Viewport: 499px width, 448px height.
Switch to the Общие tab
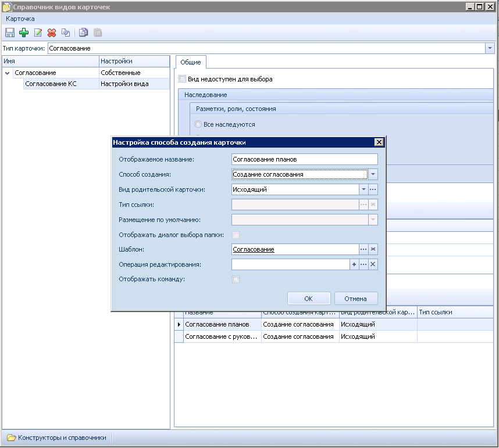190,62
